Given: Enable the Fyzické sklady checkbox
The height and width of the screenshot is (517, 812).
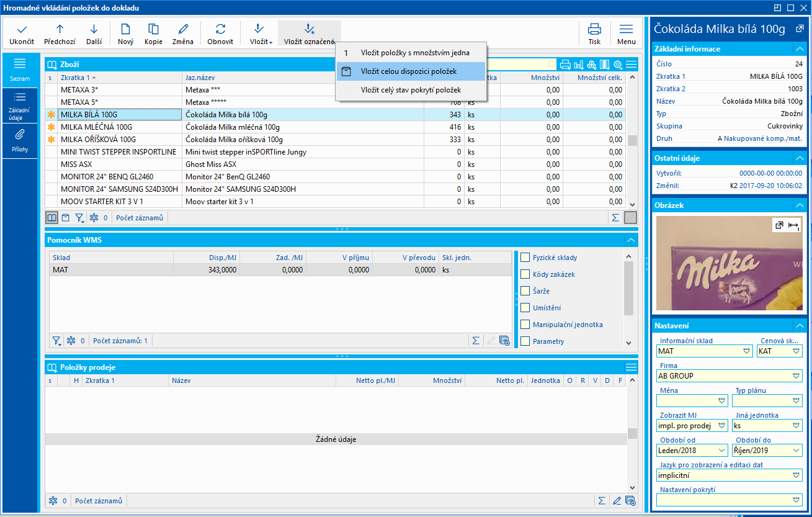Looking at the screenshot, I should [x=525, y=258].
